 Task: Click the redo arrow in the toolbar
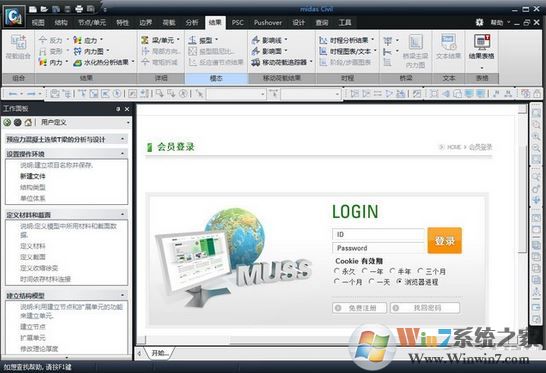pos(32,94)
